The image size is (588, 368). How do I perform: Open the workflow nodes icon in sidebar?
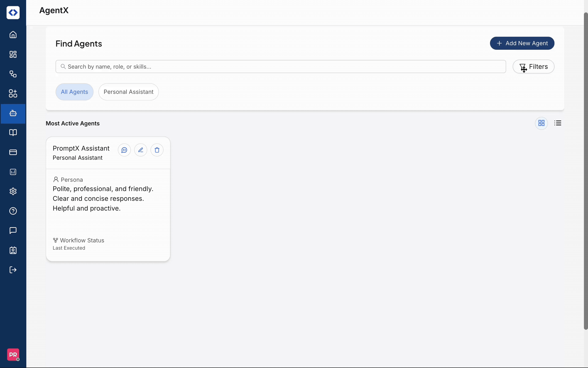pyautogui.click(x=13, y=74)
